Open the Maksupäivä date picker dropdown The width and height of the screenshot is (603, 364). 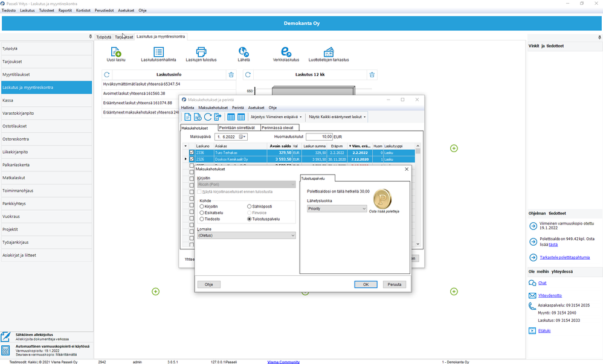click(x=243, y=137)
